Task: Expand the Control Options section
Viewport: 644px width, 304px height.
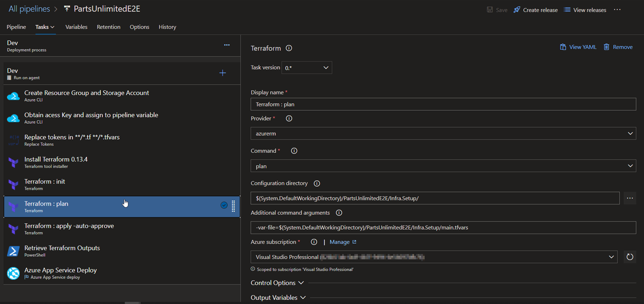Action: pyautogui.click(x=277, y=283)
